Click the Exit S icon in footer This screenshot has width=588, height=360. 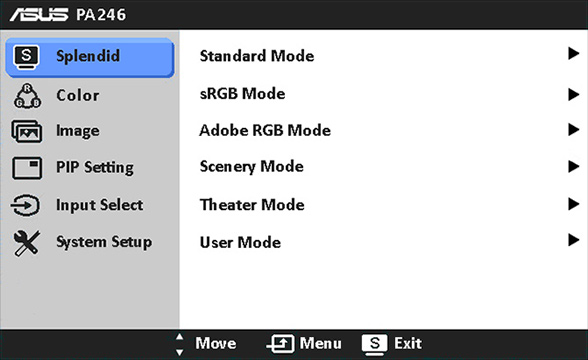pos(375,344)
